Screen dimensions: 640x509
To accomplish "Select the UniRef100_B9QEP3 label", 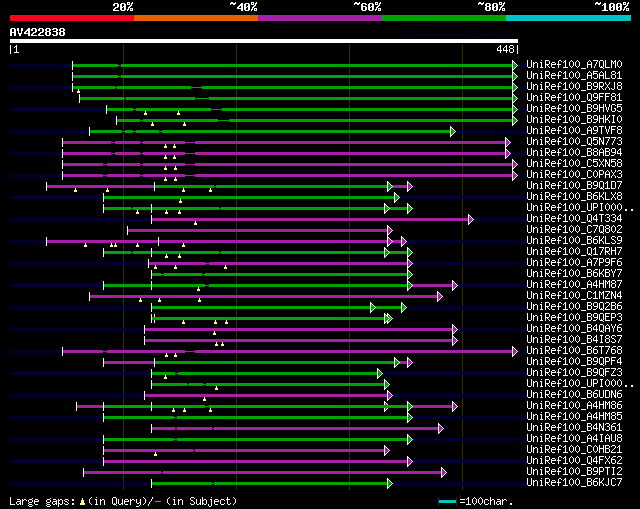I will [574, 318].
